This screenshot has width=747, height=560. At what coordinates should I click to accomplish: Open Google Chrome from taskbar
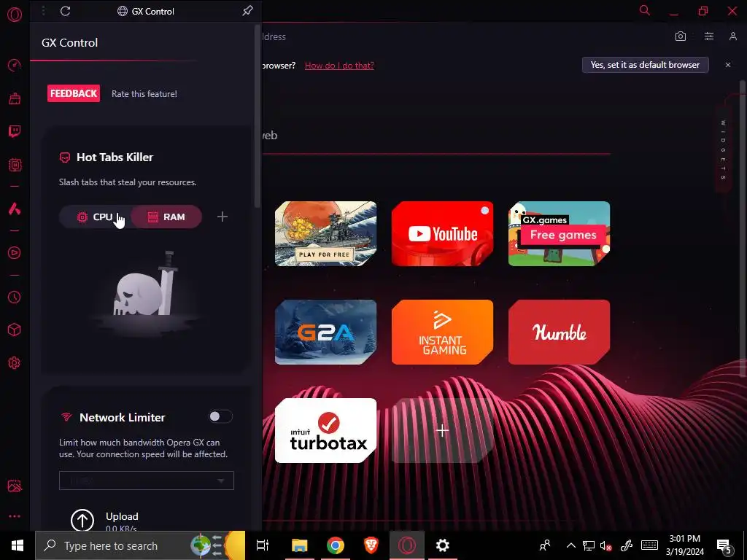pyautogui.click(x=336, y=545)
